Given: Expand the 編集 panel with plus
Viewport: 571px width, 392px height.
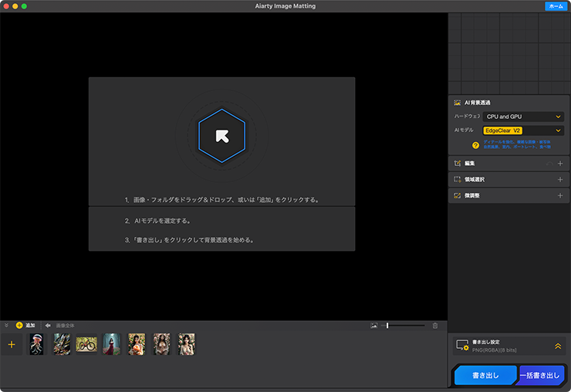Looking at the screenshot, I should tap(560, 164).
